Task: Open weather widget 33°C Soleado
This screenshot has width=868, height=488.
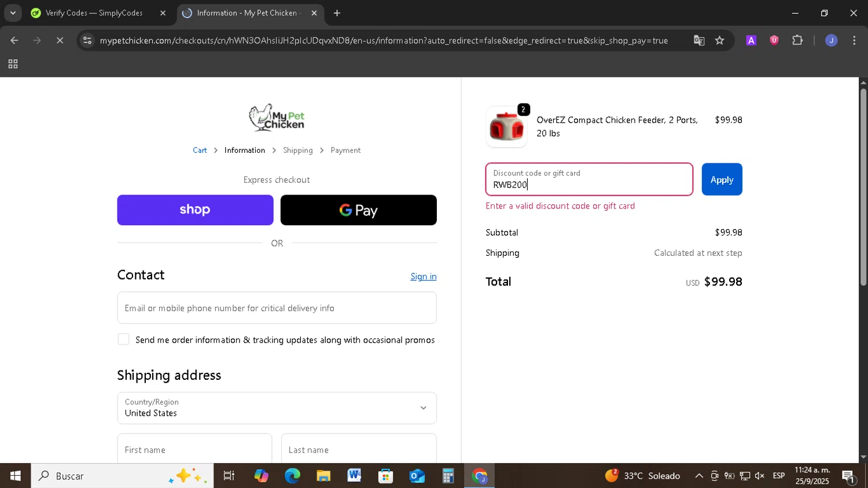Action: (x=642, y=476)
